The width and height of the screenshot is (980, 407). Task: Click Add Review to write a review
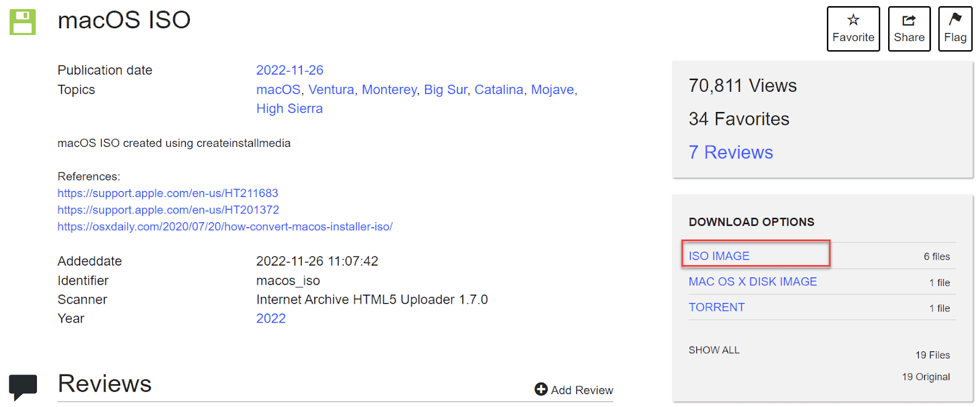581,390
